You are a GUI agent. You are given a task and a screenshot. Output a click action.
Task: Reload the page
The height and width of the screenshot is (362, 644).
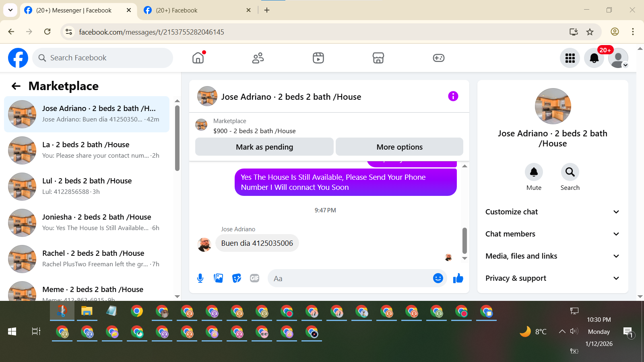[x=47, y=31]
